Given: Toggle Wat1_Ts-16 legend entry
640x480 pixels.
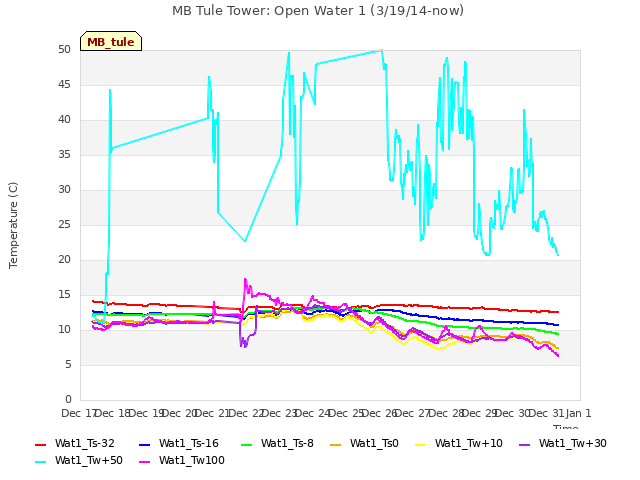Looking at the screenshot, I should click(x=179, y=443).
